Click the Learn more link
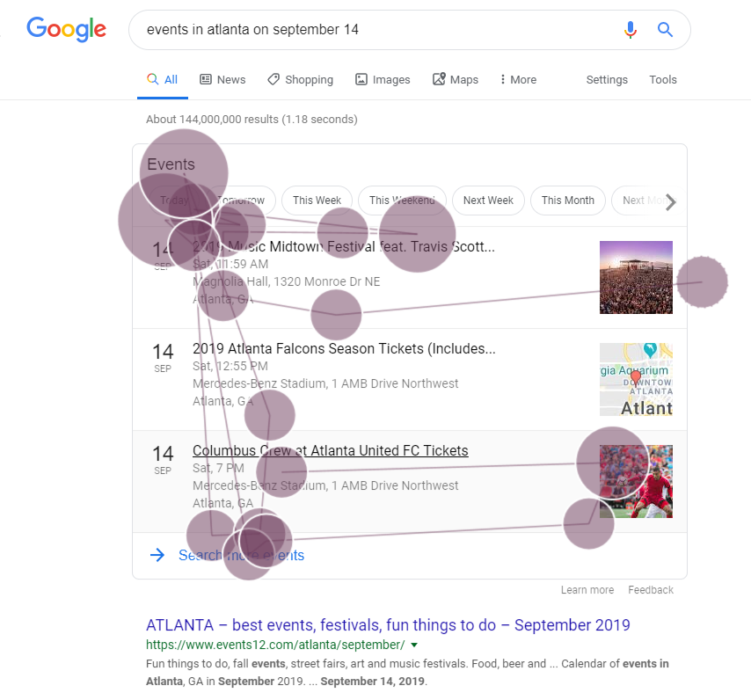 (587, 590)
